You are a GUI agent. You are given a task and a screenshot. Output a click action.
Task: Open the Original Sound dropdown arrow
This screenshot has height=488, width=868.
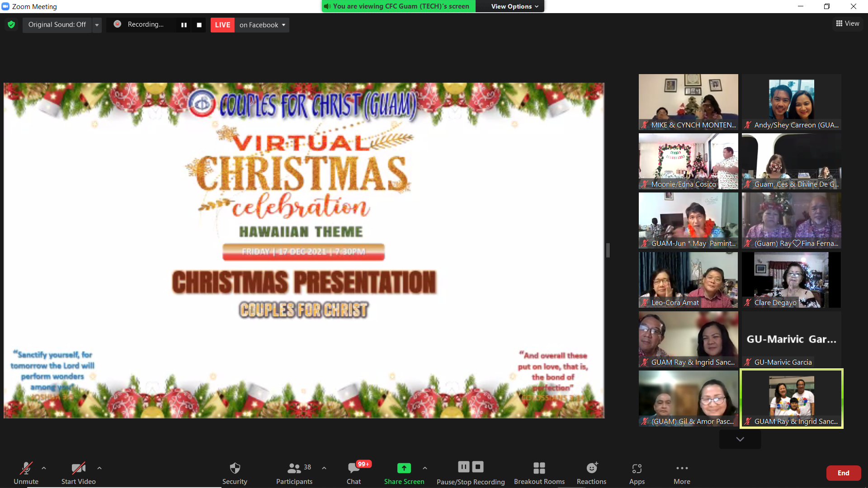(x=97, y=25)
